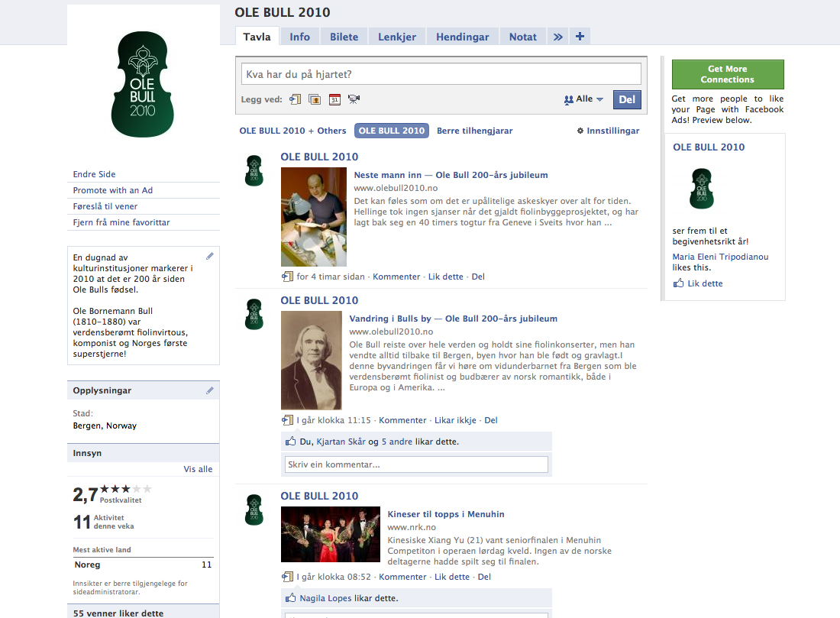This screenshot has width=840, height=618.
Task: Open 'Neste mann inn — Ole Bull 200-års jubileum' link
Action: 451,175
